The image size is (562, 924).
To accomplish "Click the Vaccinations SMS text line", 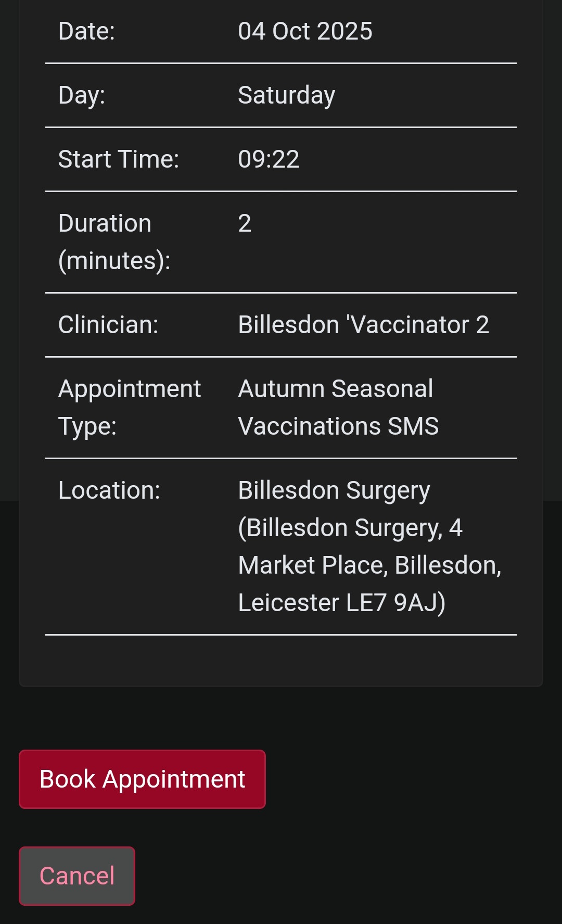I will pyautogui.click(x=338, y=426).
